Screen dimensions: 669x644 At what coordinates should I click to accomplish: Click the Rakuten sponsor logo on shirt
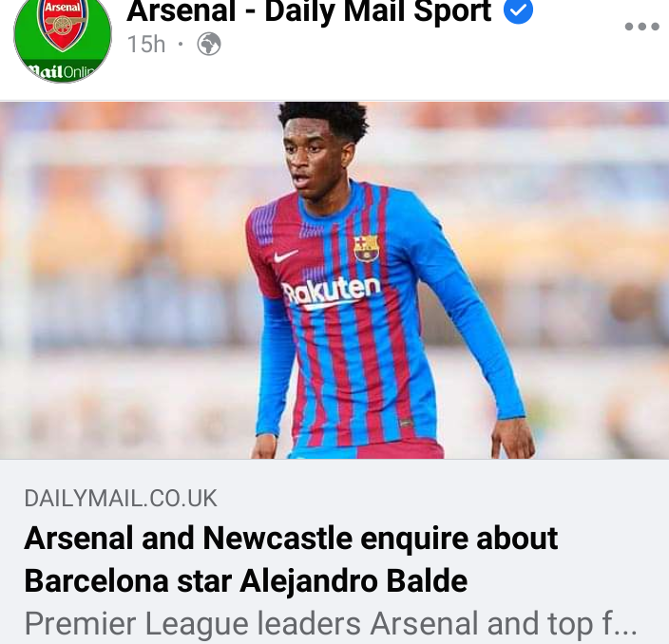331,293
